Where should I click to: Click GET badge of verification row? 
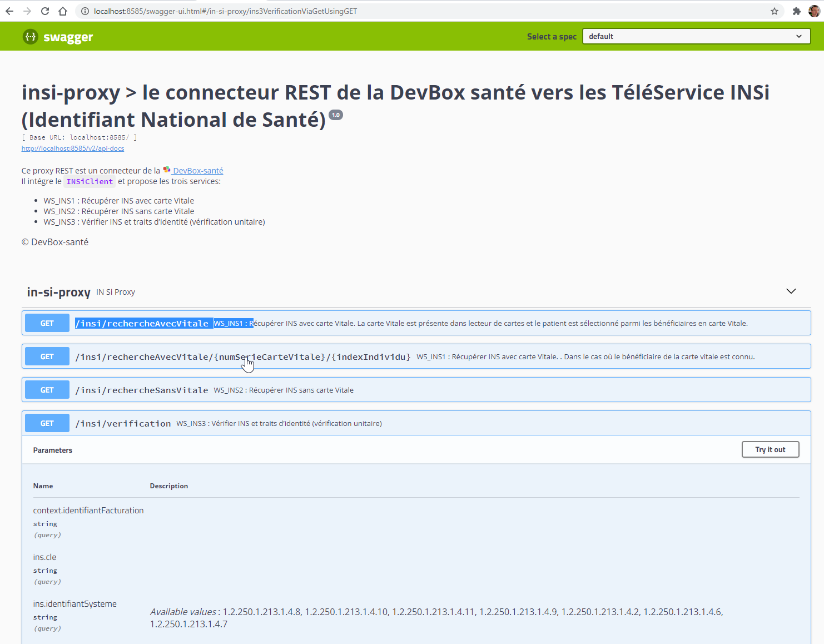[47, 423]
